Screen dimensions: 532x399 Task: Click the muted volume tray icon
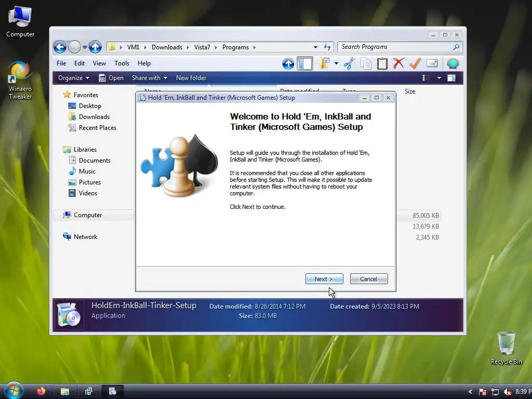508,392
